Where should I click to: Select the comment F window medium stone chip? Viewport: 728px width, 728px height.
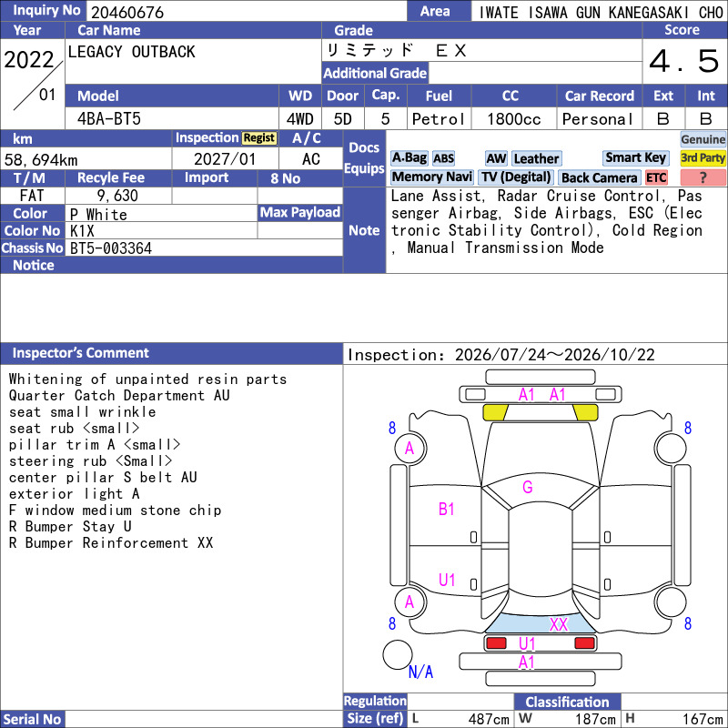point(115,511)
